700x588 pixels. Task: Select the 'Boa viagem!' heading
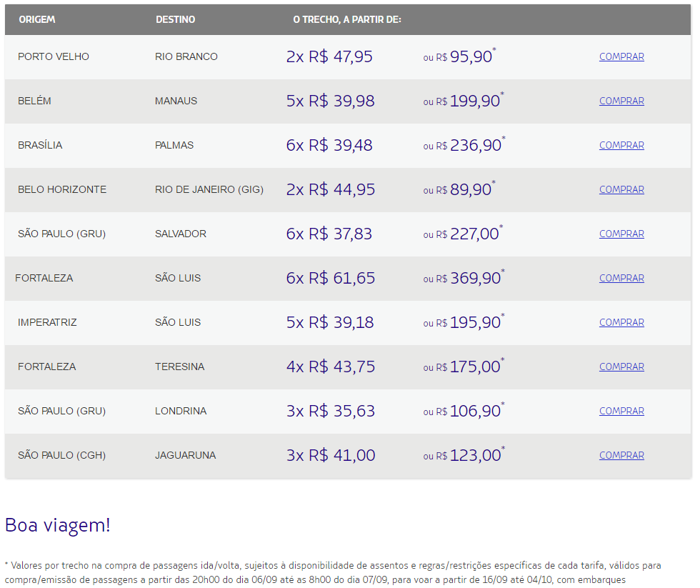(x=58, y=525)
